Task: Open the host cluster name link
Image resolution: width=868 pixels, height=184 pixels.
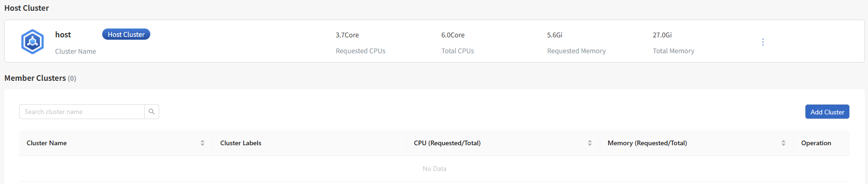Action: tap(63, 35)
